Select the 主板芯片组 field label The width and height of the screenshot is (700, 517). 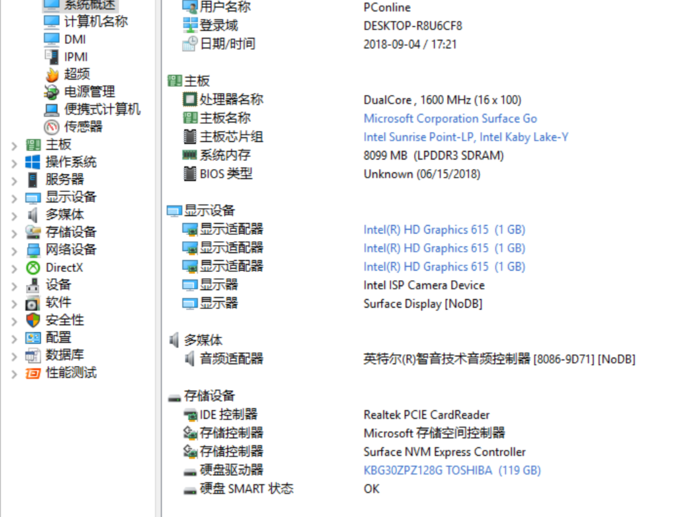(231, 137)
